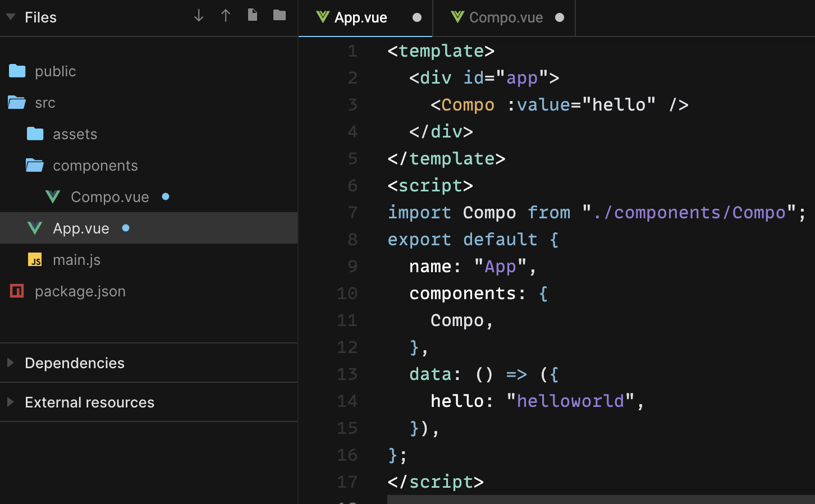Click the components key on line 10
The height and width of the screenshot is (504, 815).
pyautogui.click(x=463, y=294)
